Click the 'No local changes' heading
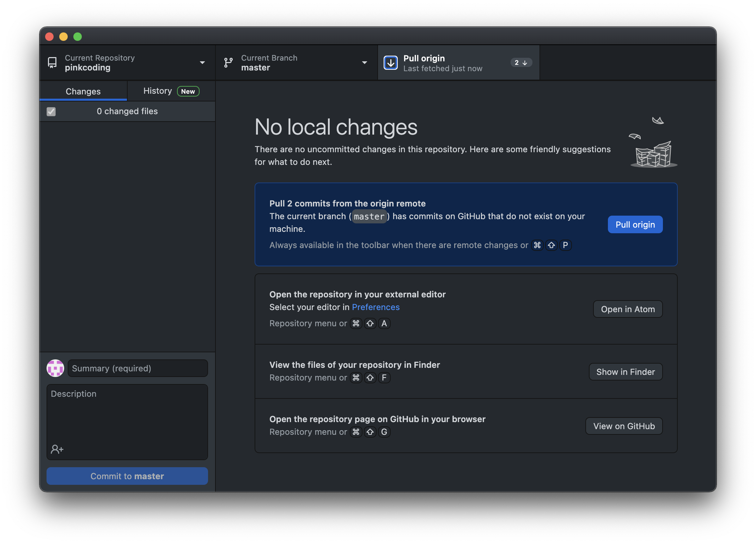 (336, 127)
